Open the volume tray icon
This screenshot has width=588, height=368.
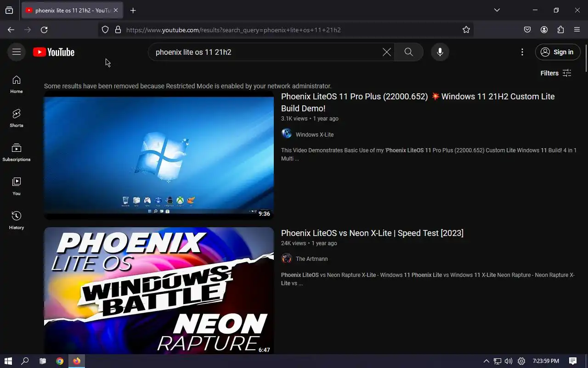pyautogui.click(x=509, y=361)
